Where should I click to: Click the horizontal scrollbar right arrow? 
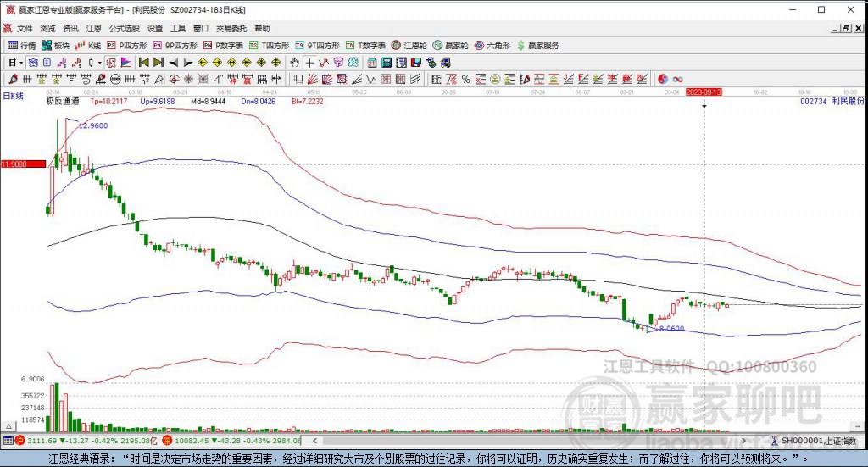(x=743, y=441)
